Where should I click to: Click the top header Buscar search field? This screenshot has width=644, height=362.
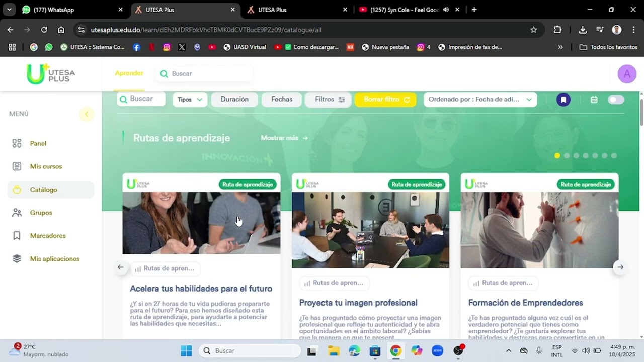[x=204, y=74]
